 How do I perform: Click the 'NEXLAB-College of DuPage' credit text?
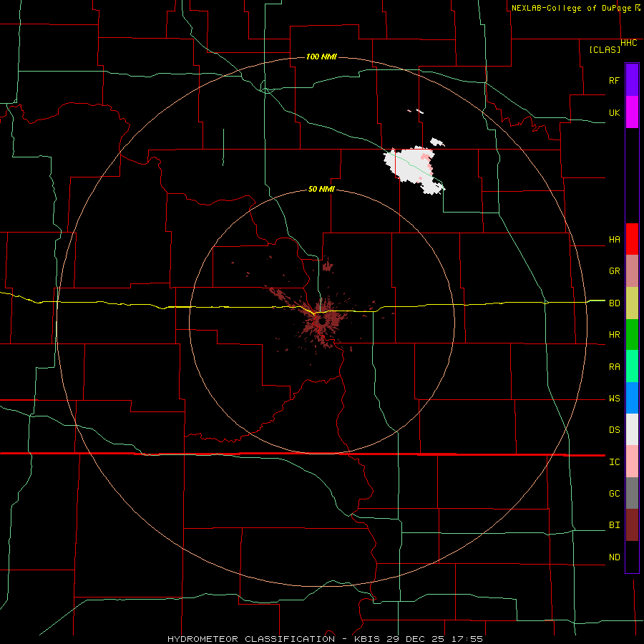pyautogui.click(x=571, y=8)
